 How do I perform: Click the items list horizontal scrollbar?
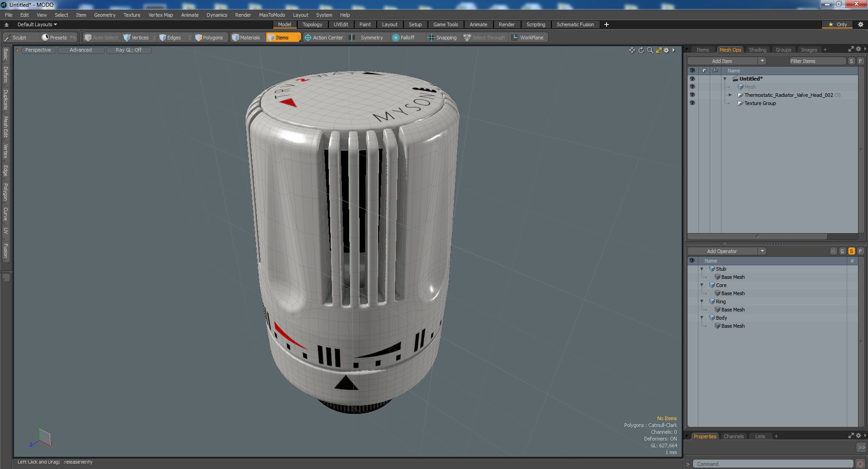[x=757, y=236]
